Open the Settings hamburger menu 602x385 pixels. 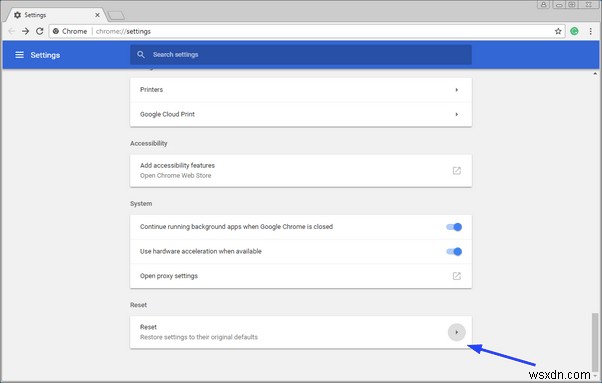click(19, 55)
